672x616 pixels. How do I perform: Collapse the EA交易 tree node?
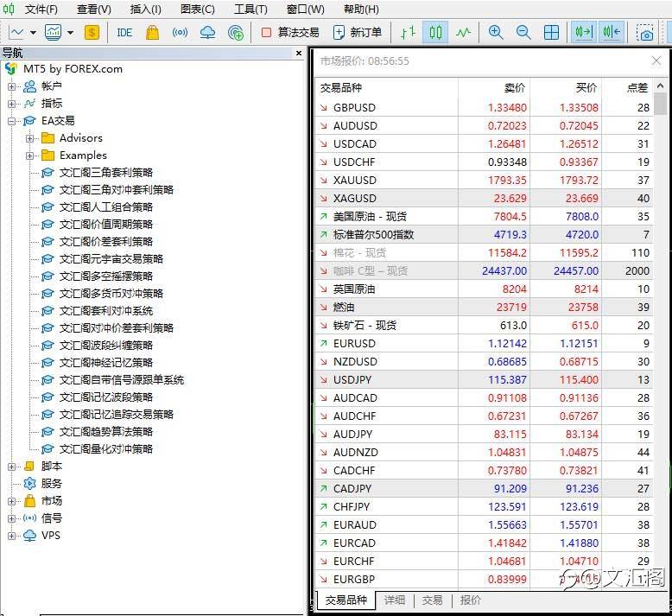click(11, 121)
